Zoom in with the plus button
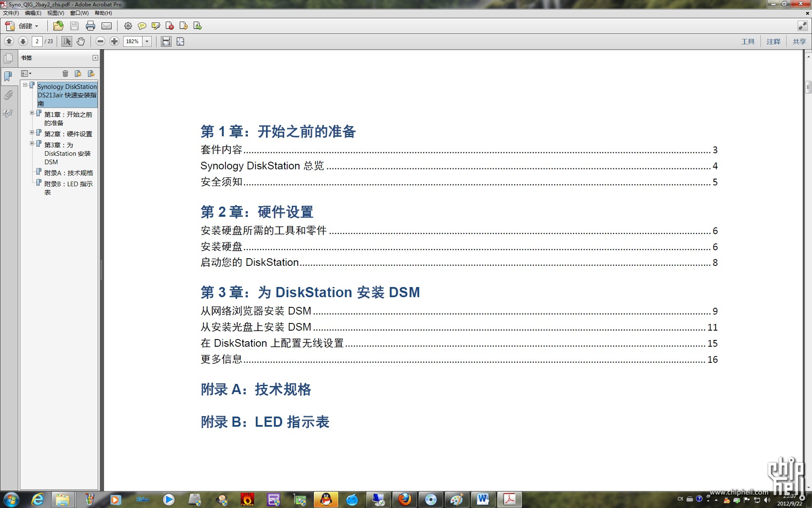Viewport: 812px width, 508px height. (114, 41)
